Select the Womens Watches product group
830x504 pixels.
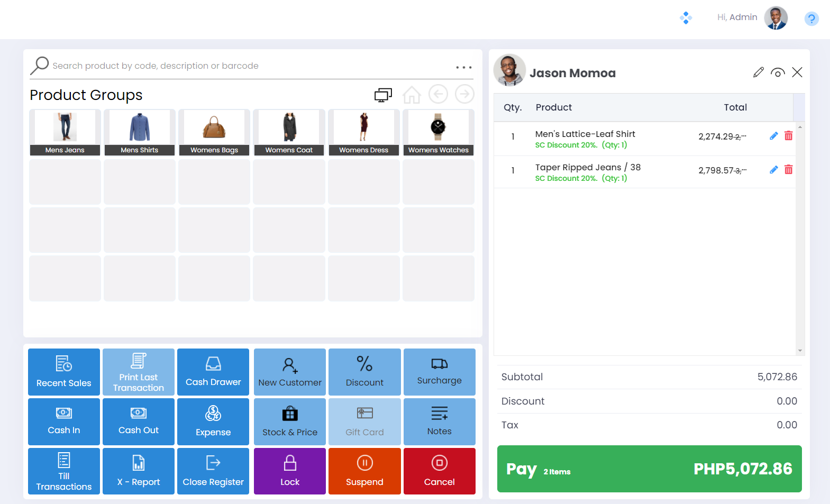(438, 132)
